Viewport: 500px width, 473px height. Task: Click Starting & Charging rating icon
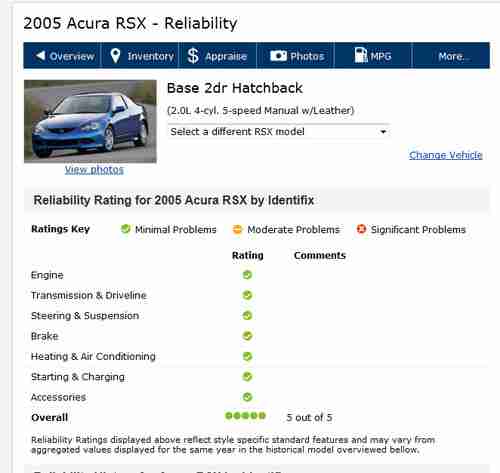tap(247, 377)
